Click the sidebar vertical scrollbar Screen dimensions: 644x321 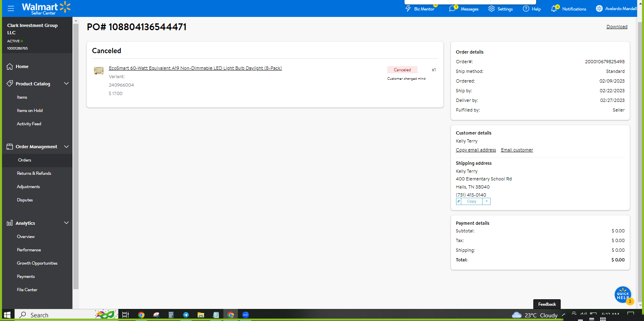click(x=76, y=156)
